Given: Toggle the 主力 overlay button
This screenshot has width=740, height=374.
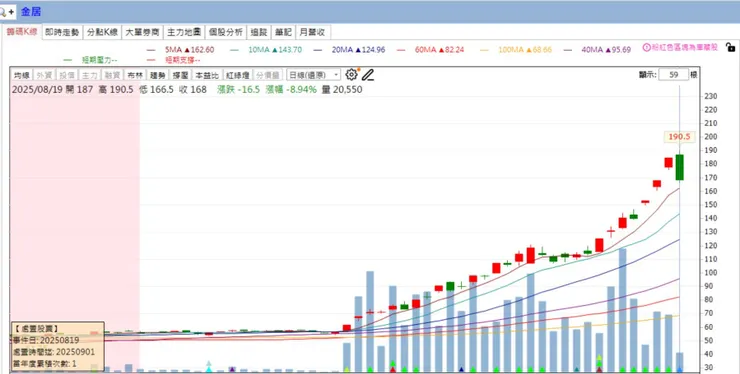Looking at the screenshot, I should pyautogui.click(x=90, y=75).
